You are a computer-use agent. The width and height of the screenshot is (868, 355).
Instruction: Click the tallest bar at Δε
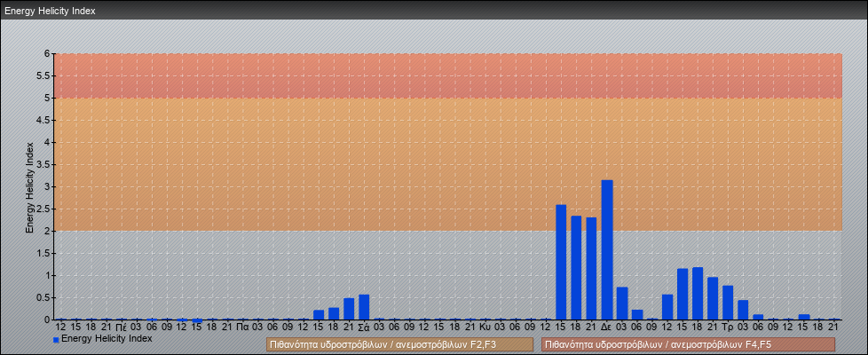pos(607,249)
